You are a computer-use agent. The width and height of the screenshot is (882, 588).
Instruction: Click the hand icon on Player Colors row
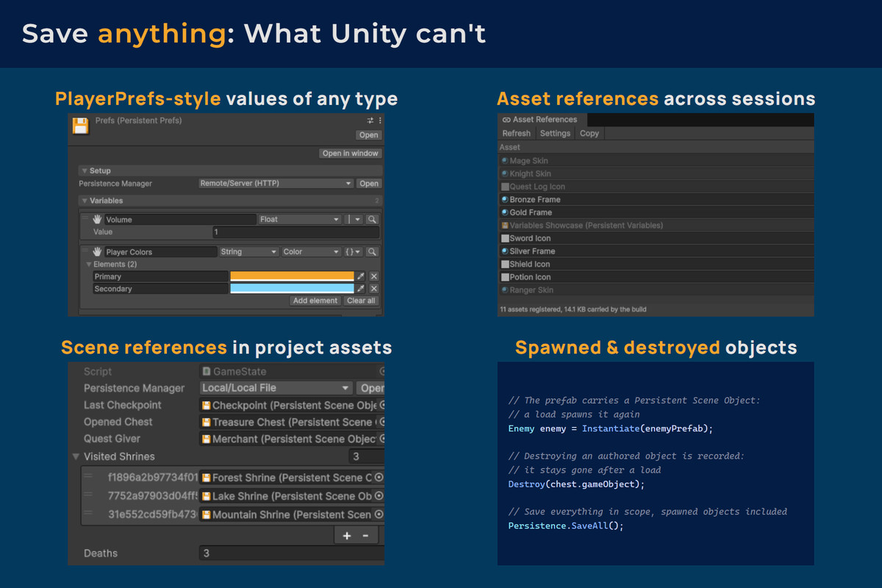point(96,251)
